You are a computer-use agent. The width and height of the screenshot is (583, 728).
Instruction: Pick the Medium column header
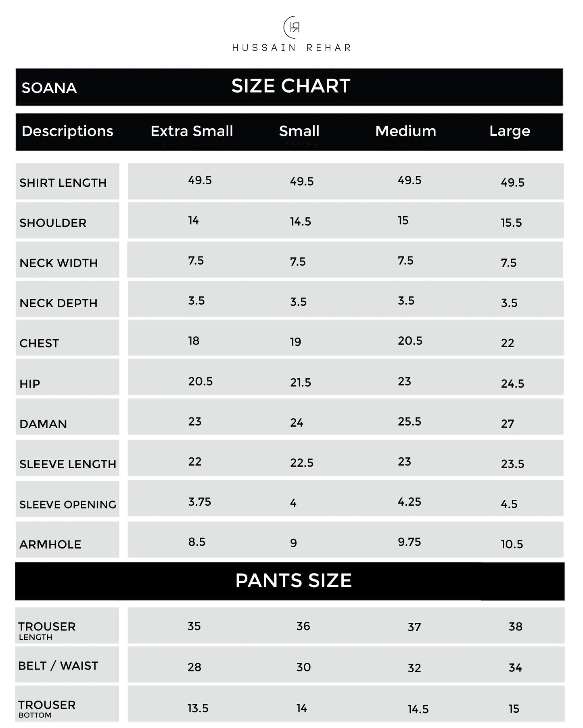(x=405, y=131)
